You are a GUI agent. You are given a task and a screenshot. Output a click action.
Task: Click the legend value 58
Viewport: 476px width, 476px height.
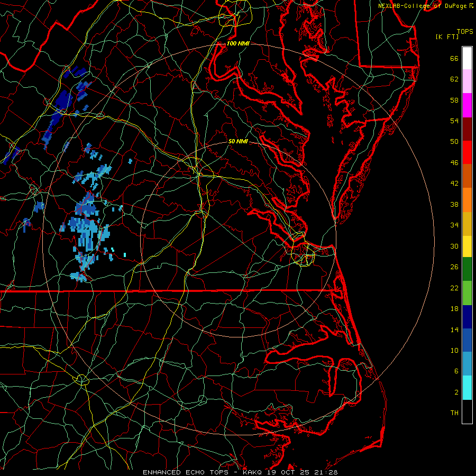454,100
